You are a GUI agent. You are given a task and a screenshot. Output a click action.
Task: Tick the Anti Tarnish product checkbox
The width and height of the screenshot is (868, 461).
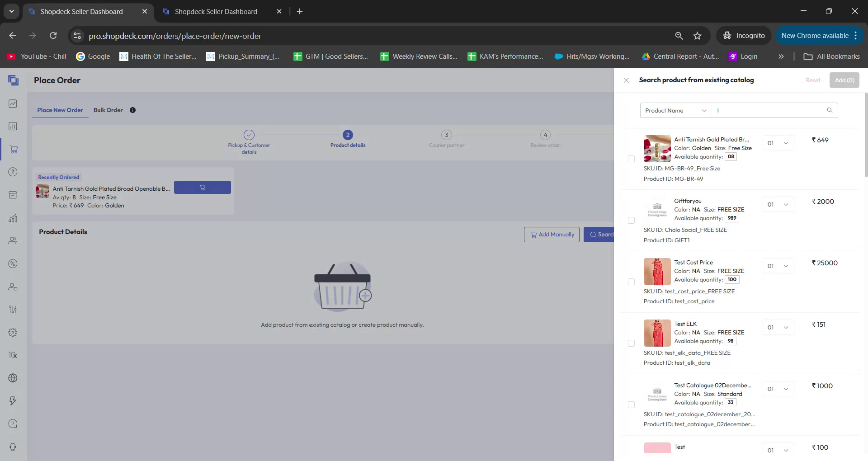[x=632, y=159]
